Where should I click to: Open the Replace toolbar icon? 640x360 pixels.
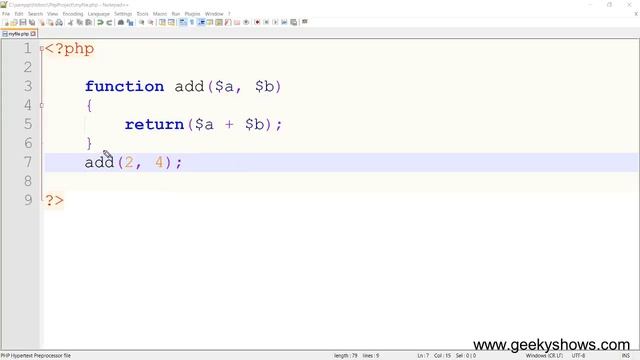130,22
